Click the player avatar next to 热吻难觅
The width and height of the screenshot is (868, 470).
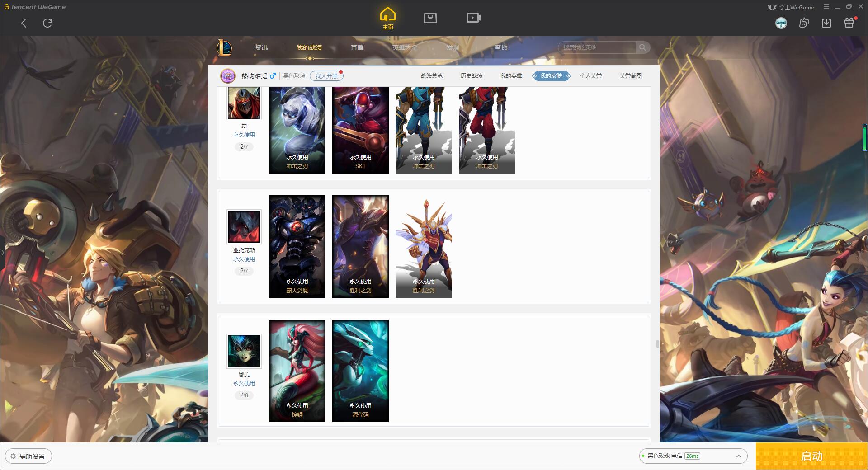point(228,76)
